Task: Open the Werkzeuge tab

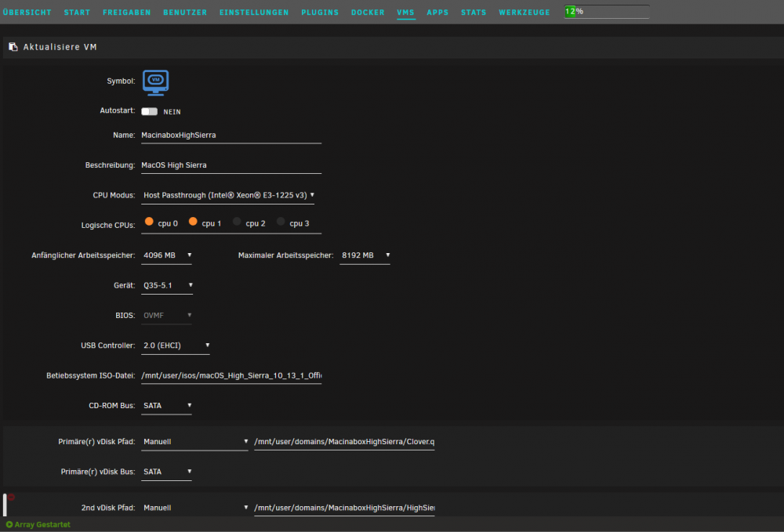Action: tap(524, 12)
